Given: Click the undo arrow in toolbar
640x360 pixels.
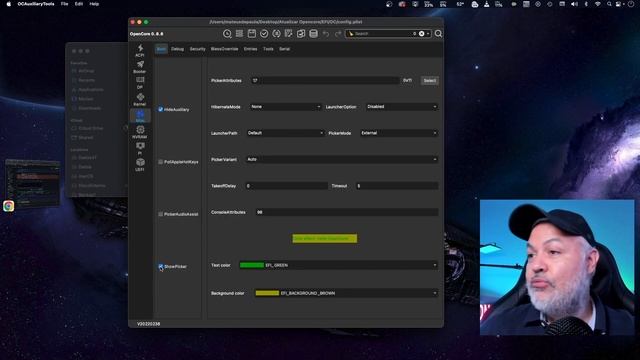Looking at the screenshot, I should pyautogui.click(x=326, y=34).
